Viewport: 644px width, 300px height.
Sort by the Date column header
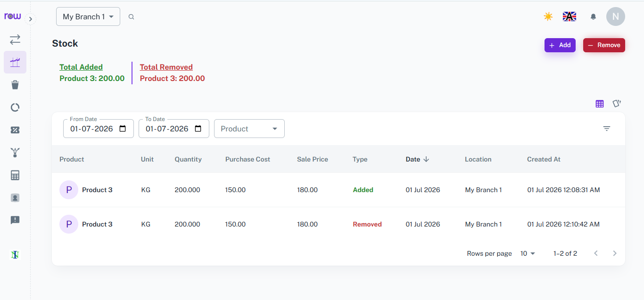tap(417, 159)
